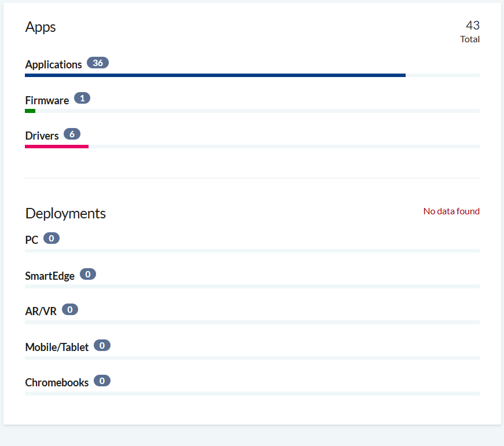504x446 pixels.
Task: Click the PC deployments count badge
Action: click(x=51, y=238)
